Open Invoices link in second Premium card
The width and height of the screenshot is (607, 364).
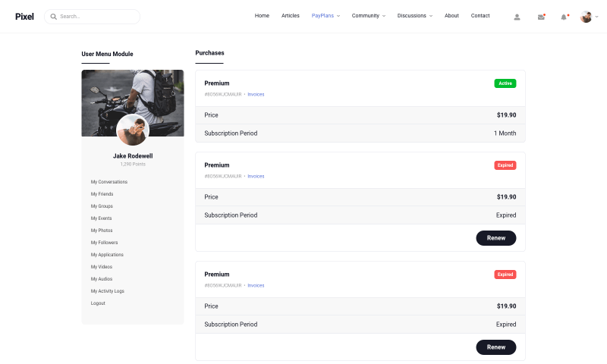256,177
